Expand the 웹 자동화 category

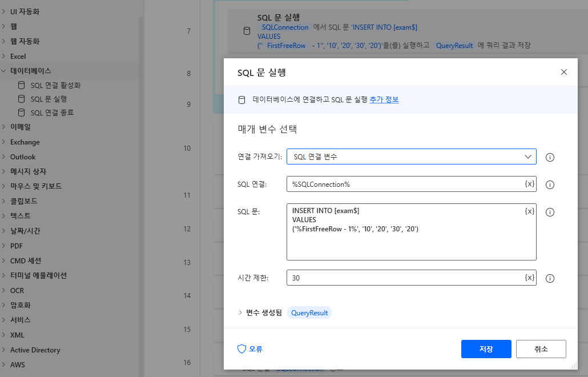(4, 41)
